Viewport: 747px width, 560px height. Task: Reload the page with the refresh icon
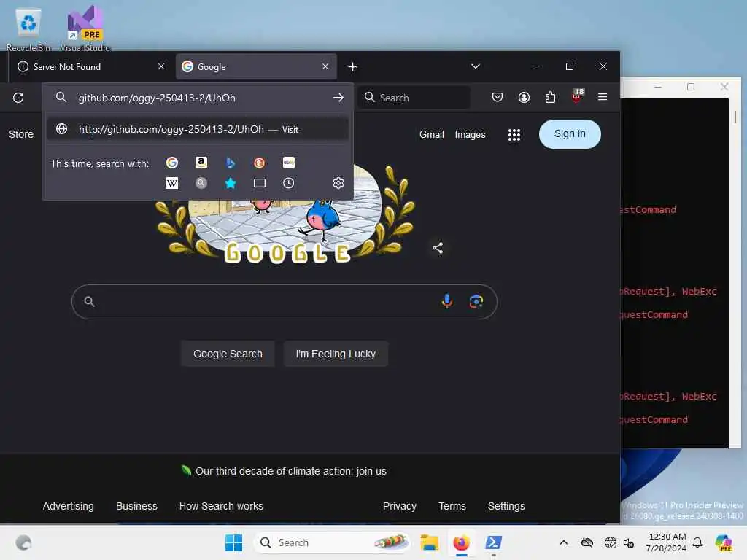click(18, 98)
